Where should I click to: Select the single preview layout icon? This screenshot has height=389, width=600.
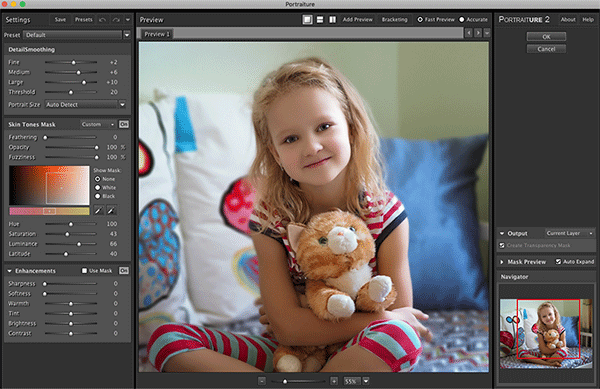click(307, 20)
